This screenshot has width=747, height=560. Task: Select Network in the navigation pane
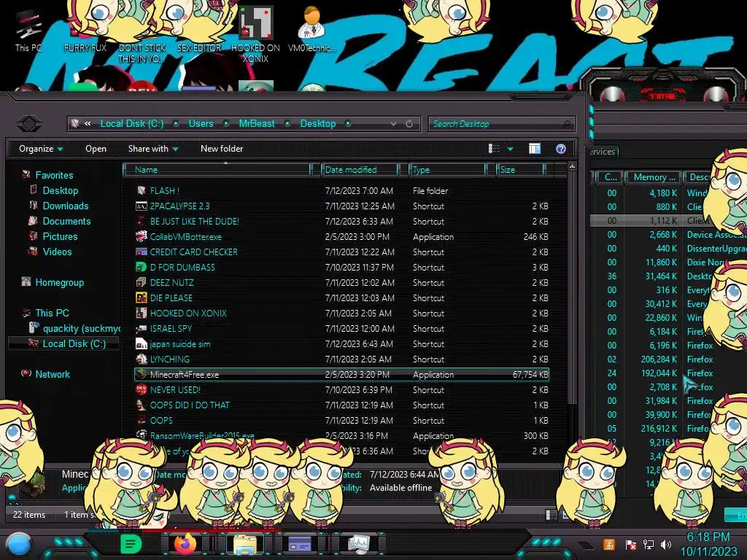[53, 375]
